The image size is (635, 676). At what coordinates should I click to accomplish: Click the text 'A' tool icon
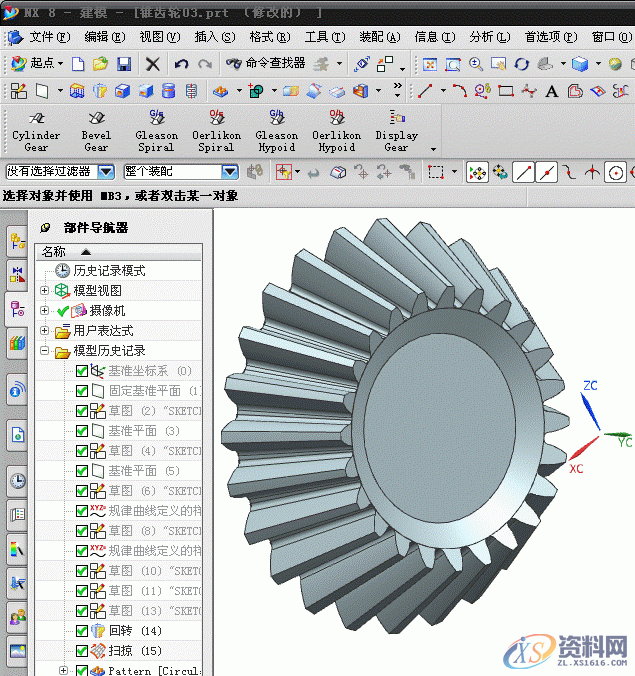[551, 91]
